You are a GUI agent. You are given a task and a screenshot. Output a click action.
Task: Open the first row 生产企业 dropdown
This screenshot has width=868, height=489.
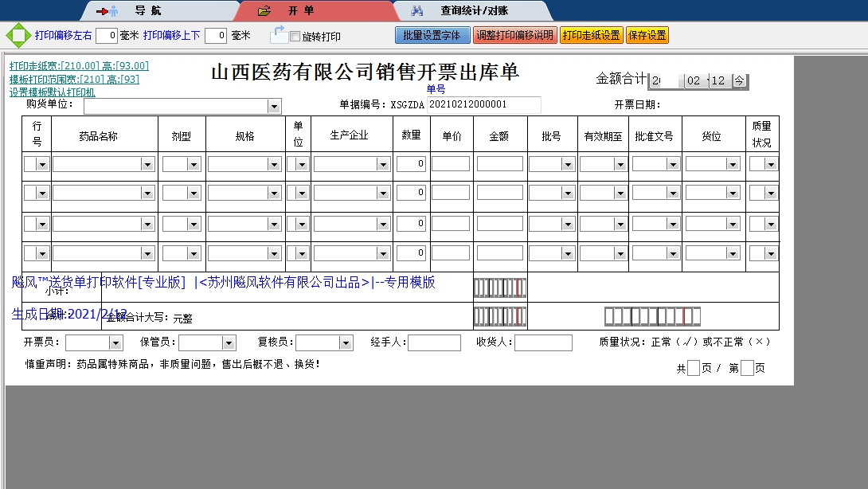coord(385,163)
